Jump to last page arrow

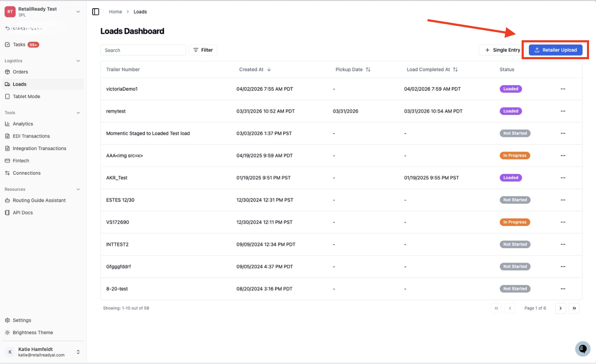[574, 308]
